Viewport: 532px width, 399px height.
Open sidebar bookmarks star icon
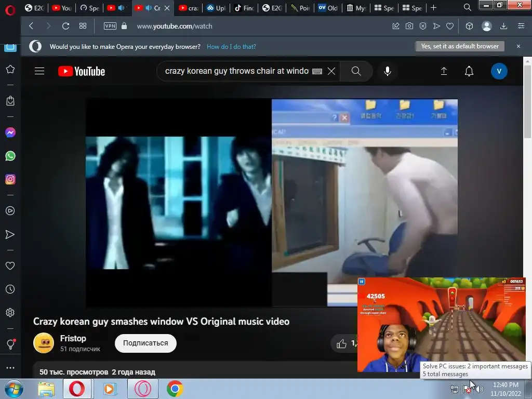point(10,69)
